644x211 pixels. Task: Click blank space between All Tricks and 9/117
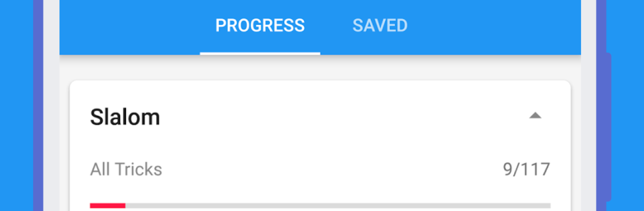[332, 169]
